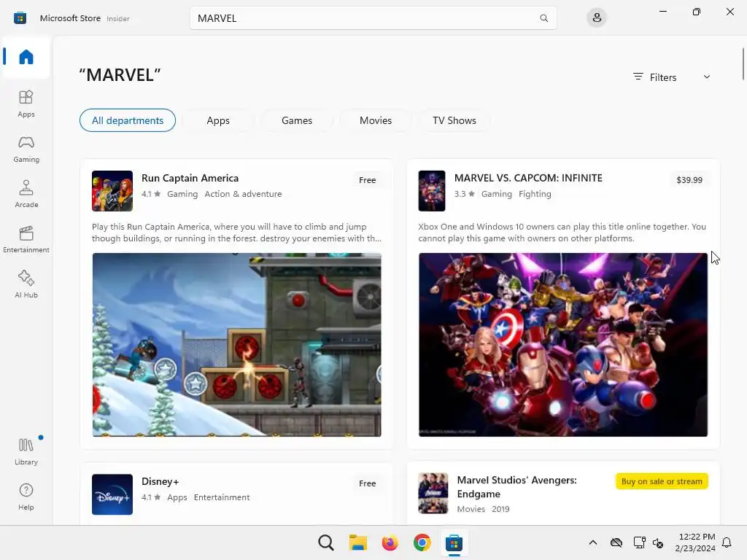Open the Entertainment section
Screen dimensions: 747x560
coord(26,239)
